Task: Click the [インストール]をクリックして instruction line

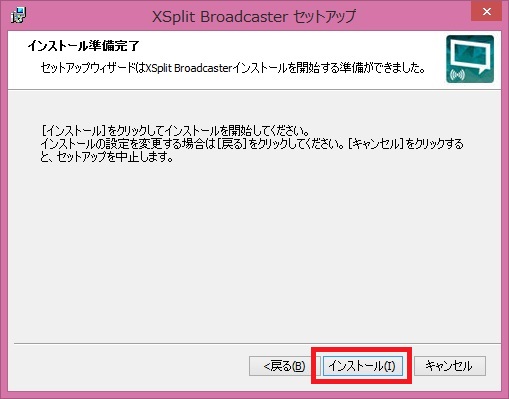Action: pyautogui.click(x=175, y=130)
